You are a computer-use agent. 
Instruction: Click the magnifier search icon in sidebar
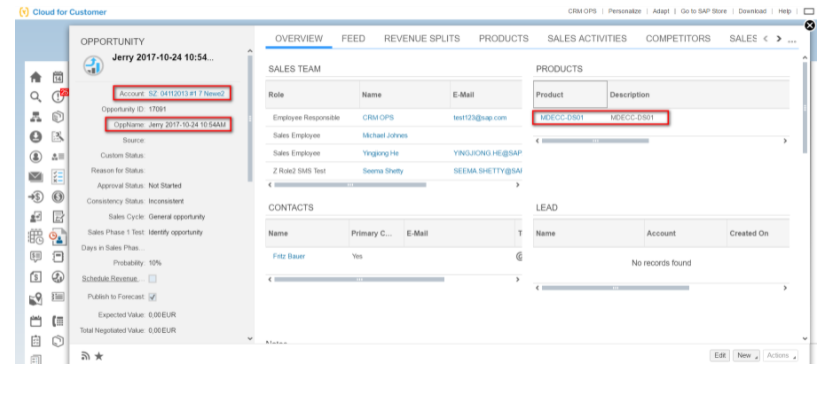[x=35, y=97]
